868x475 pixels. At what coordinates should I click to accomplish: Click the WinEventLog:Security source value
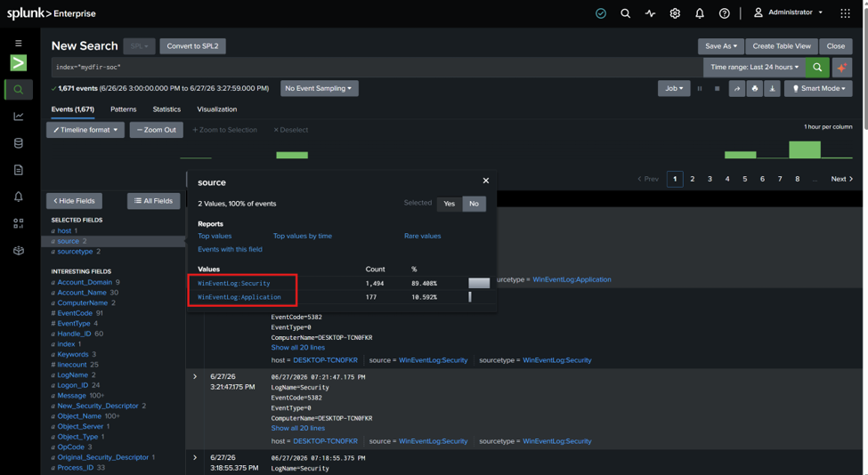pyautogui.click(x=233, y=283)
